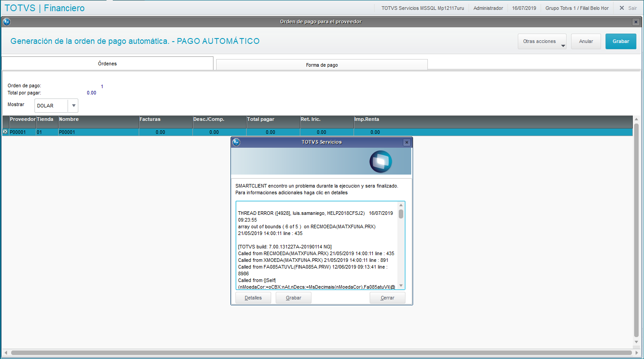The height and width of the screenshot is (359, 644).
Task: Switch to the Forma de pago tab
Action: 322,65
